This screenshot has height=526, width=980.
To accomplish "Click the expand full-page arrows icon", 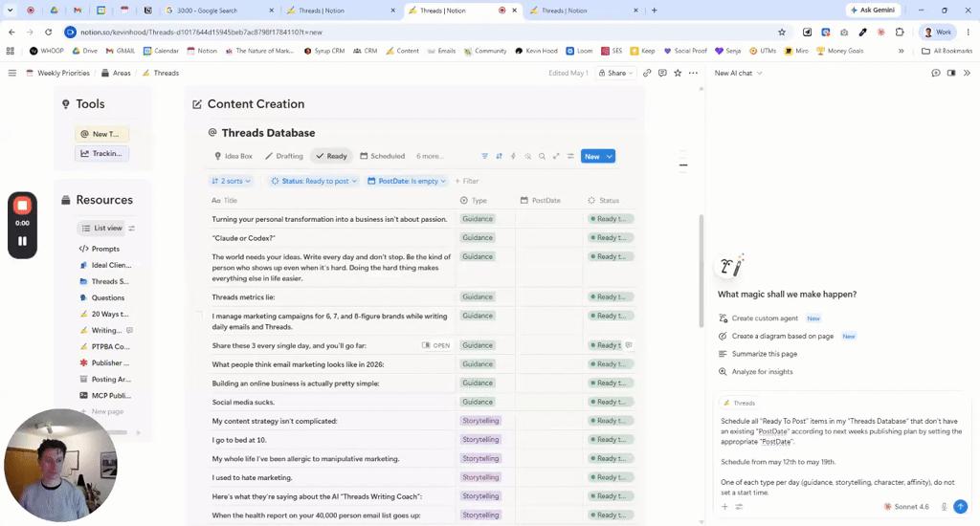I will coord(556,156).
